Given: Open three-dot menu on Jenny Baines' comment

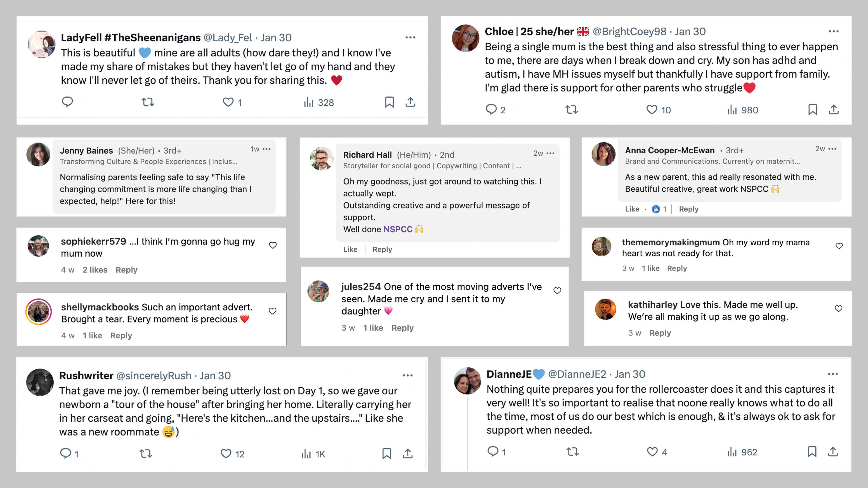Looking at the screenshot, I should [267, 149].
